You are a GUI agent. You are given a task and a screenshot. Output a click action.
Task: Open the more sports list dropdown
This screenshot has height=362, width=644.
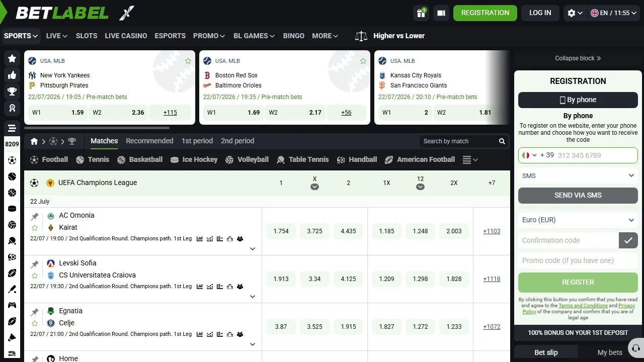[470, 160]
